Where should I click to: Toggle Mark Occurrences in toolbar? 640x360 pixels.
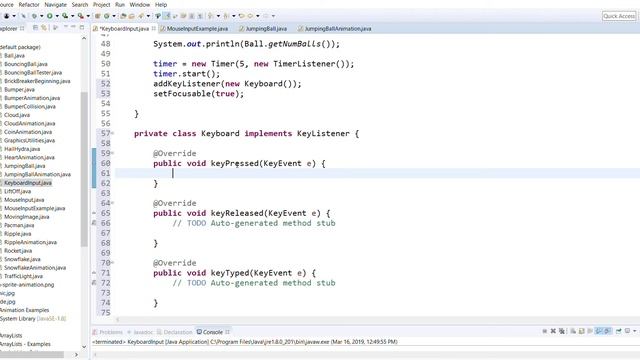click(x=167, y=16)
